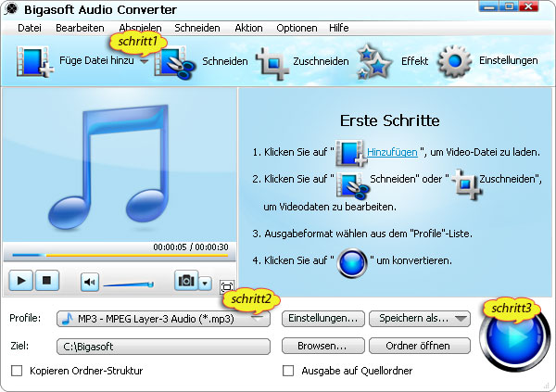Open the Datei menu

30,28
